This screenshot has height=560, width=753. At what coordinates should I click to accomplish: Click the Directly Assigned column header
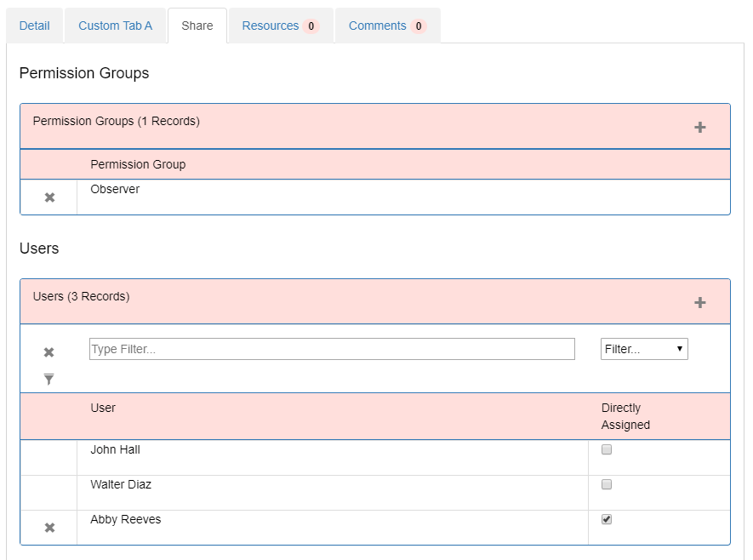[x=625, y=416]
